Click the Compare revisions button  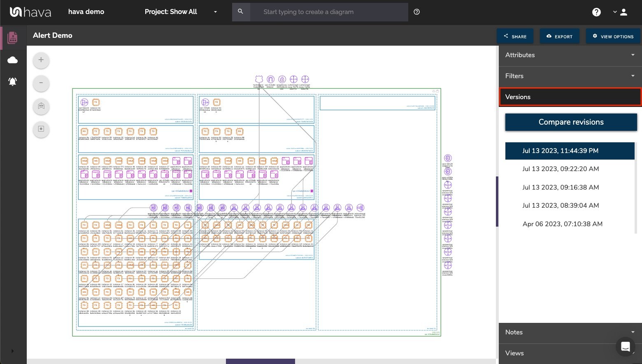coord(571,122)
